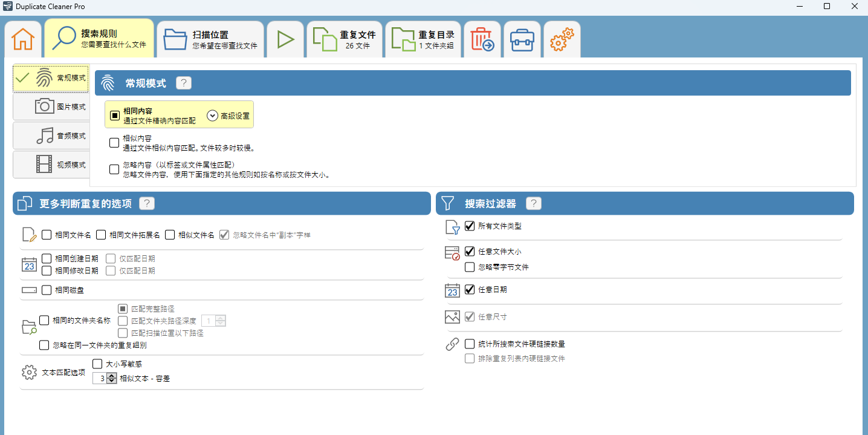Switch to the 扫描位置 tab
The height and width of the screenshot is (435, 868).
pyautogui.click(x=210, y=38)
